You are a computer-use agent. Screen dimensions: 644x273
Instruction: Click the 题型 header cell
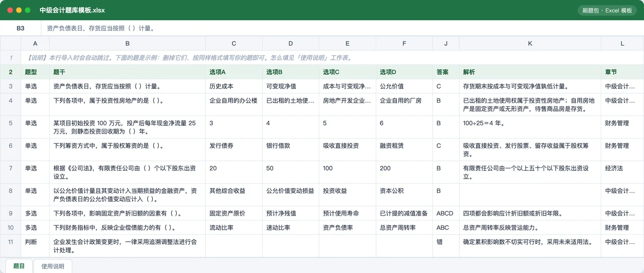[35, 72]
